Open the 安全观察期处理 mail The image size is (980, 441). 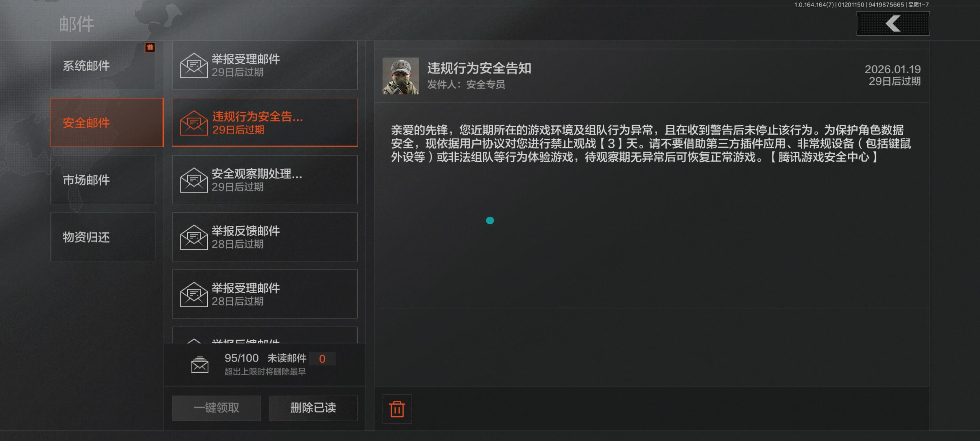[265, 180]
